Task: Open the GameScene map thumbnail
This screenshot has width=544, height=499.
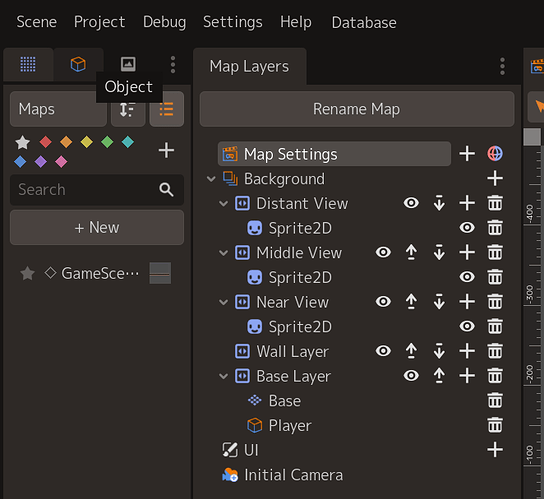Action: pos(160,273)
